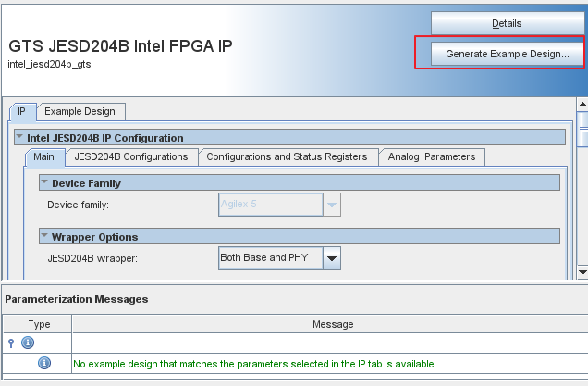Viewport: 588px width, 386px height.
Task: Click the info icon beside the no example design message
Action: point(44,363)
